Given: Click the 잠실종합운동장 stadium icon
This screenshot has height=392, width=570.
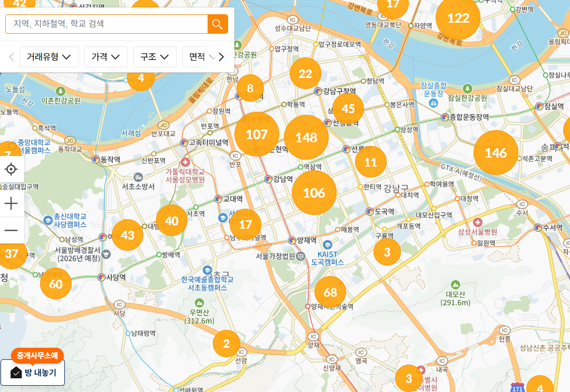Looking at the screenshot, I should [x=434, y=103].
